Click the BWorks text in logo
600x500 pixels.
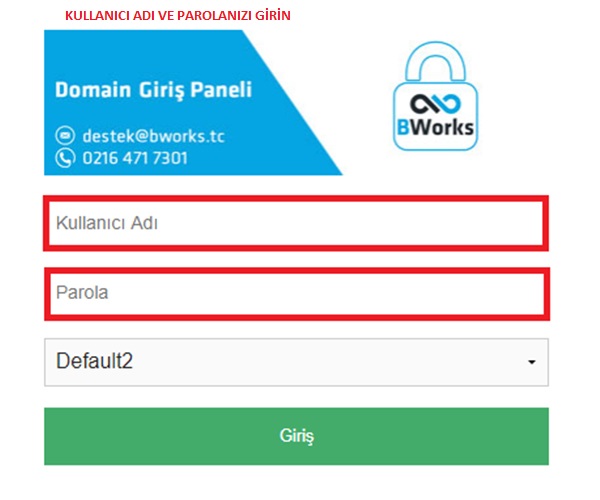coord(435,127)
